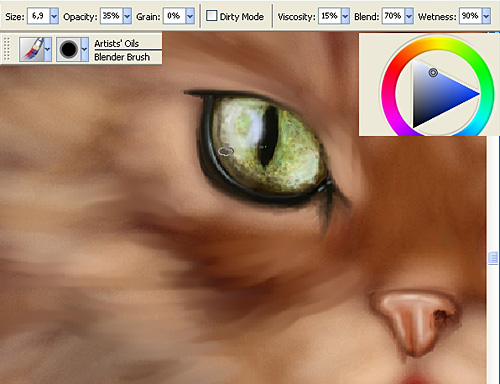
Task: Open the Grain slider dropdown arrow
Action: (190, 16)
